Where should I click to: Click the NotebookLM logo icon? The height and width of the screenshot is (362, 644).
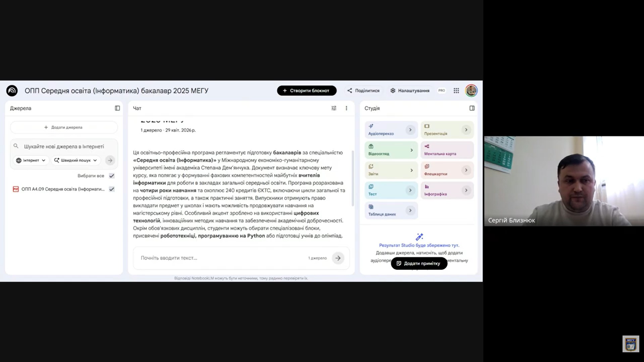tap(12, 91)
